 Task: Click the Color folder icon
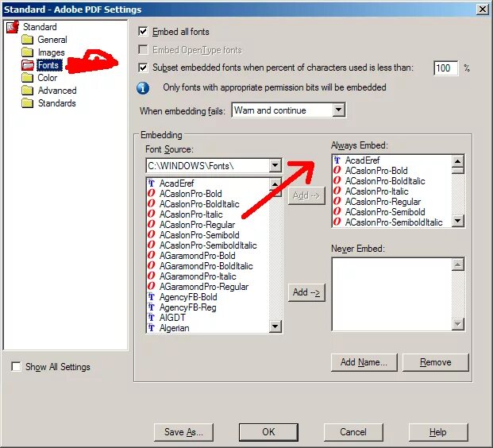point(27,78)
